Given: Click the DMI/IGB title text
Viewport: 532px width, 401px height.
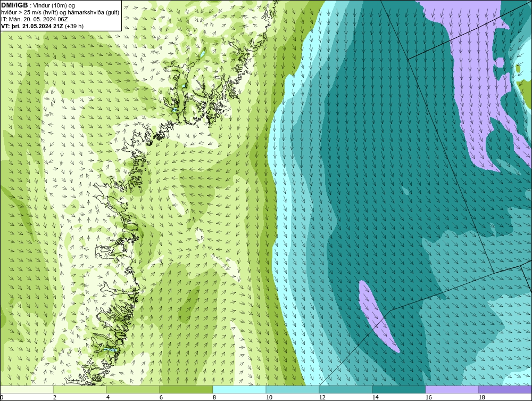Looking at the screenshot, I should (x=14, y=5).
